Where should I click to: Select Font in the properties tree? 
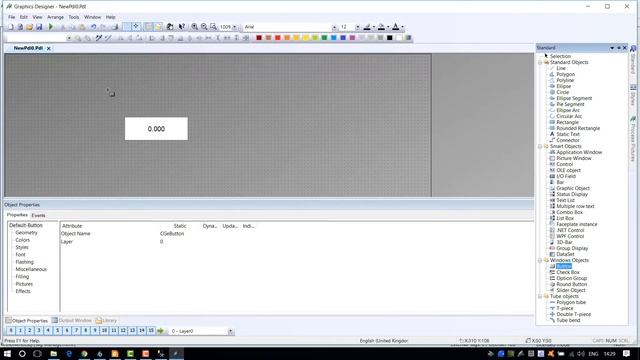[x=20, y=255]
